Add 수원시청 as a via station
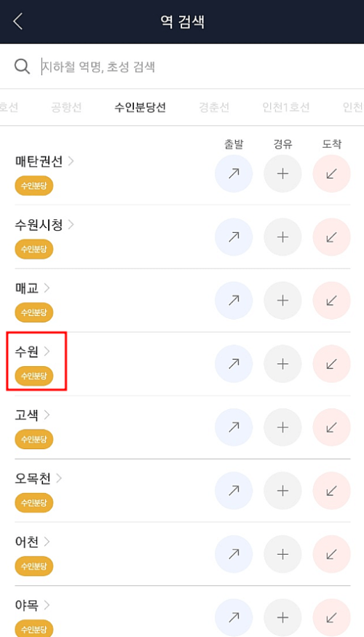The width and height of the screenshot is (364, 637). pyautogui.click(x=282, y=237)
